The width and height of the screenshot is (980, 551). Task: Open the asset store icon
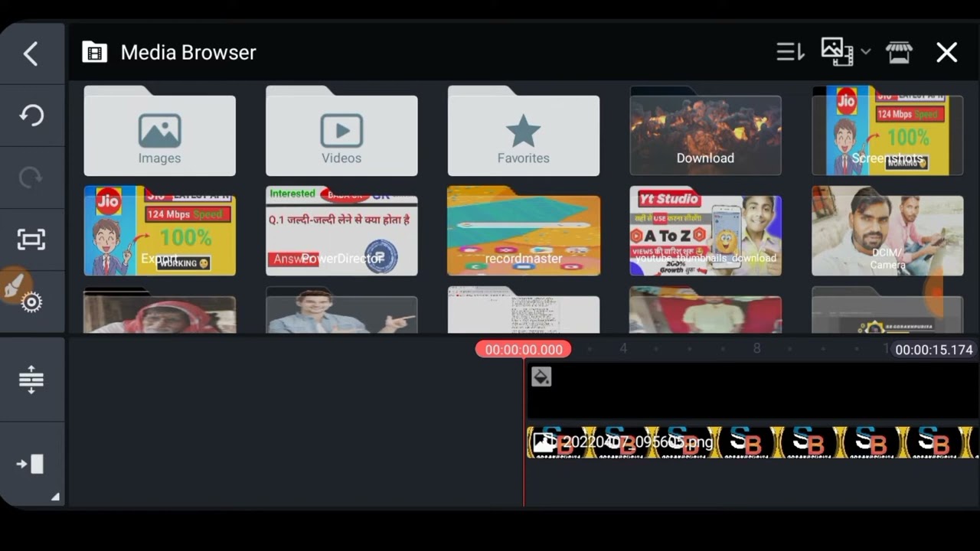[899, 52]
